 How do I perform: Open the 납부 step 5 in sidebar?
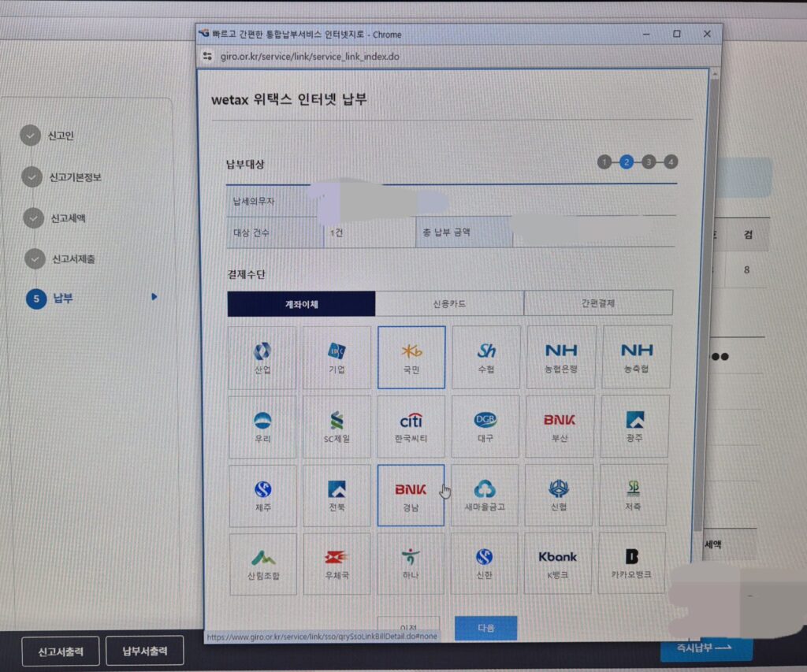click(50, 299)
